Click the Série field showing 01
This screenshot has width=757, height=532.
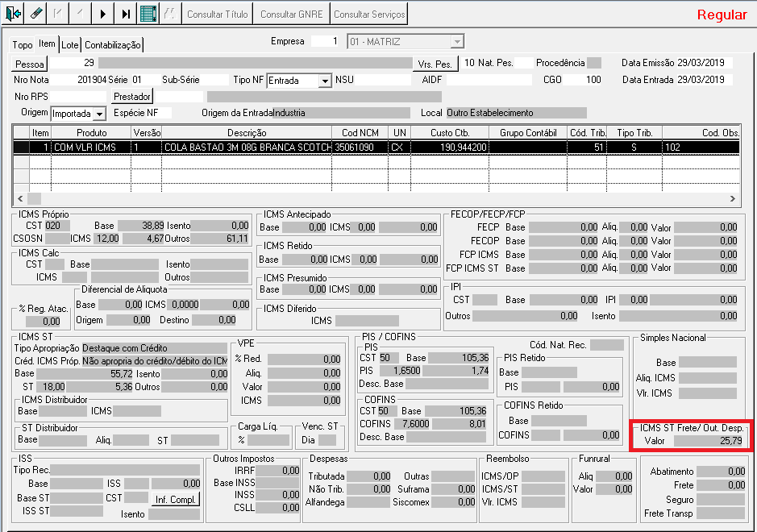[143, 80]
